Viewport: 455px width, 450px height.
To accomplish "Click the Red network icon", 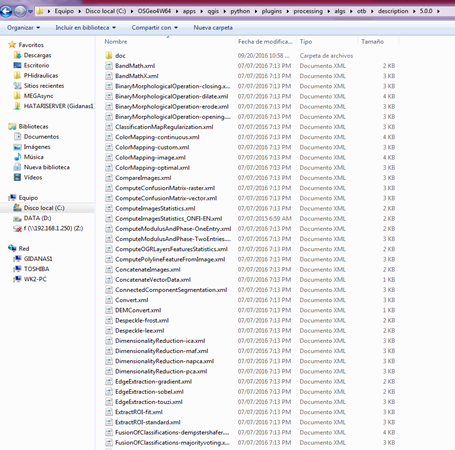I will coord(12,248).
